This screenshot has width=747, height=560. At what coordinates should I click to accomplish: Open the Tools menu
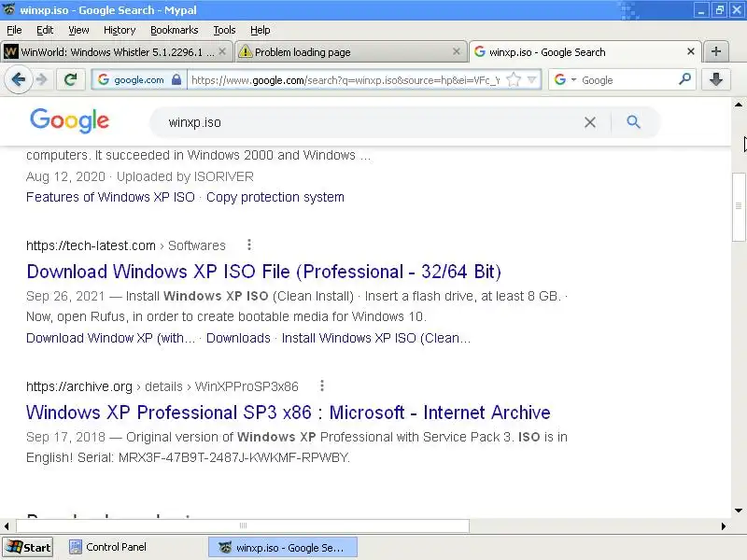(x=224, y=30)
